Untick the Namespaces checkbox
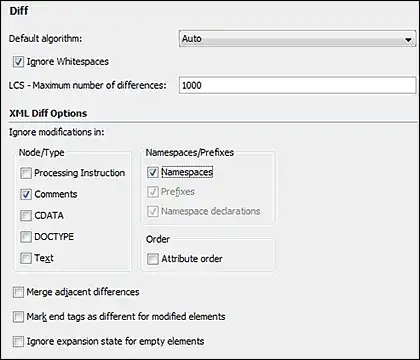The width and height of the screenshot is (420, 360). (153, 172)
